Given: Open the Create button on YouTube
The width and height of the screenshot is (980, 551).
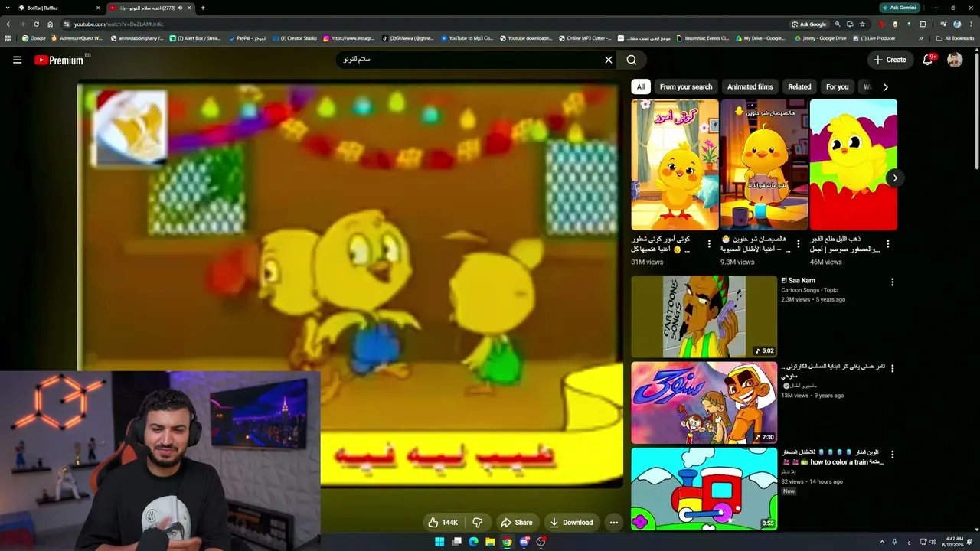Looking at the screenshot, I should pos(890,60).
